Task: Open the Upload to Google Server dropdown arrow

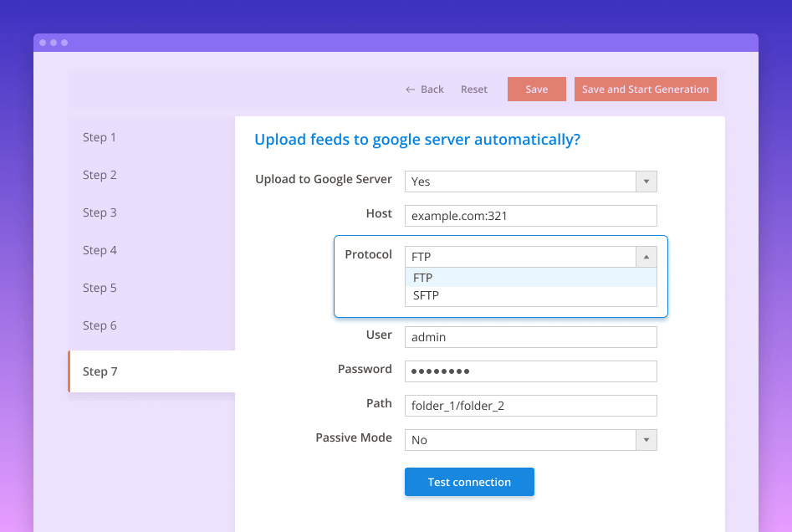Action: 645,181
